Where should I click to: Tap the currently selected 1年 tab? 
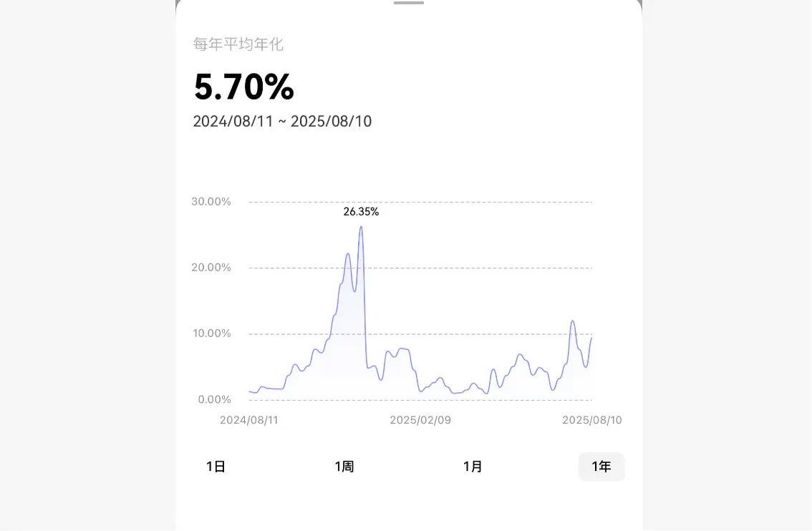pos(601,466)
